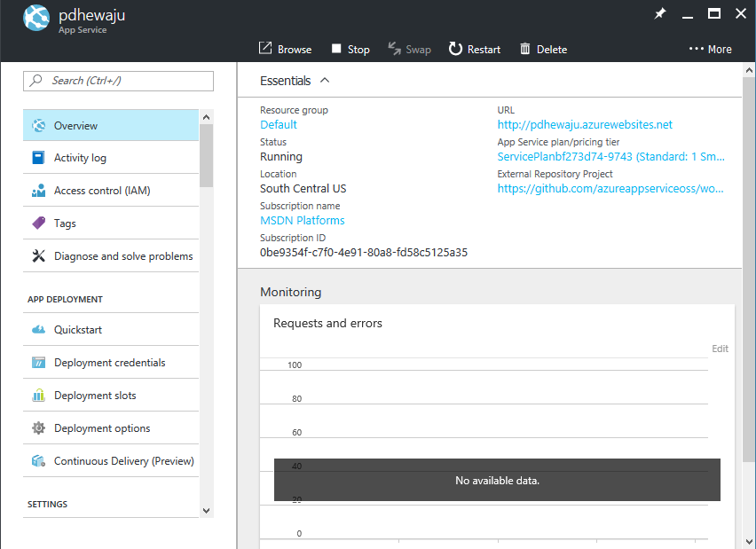Click the Swap arrows icon
The height and width of the screenshot is (549, 756).
pyautogui.click(x=394, y=48)
